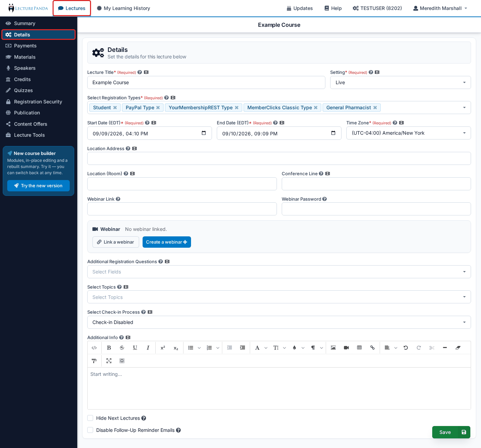Viewport: 481px width, 448px height.
Task: Insert an image into Additional Info
Action: pyautogui.click(x=333, y=348)
